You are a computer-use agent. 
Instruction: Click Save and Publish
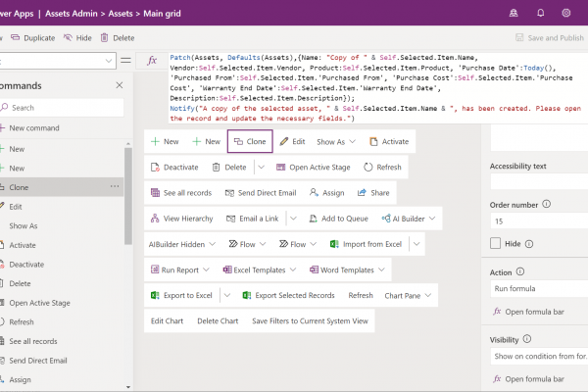(550, 38)
